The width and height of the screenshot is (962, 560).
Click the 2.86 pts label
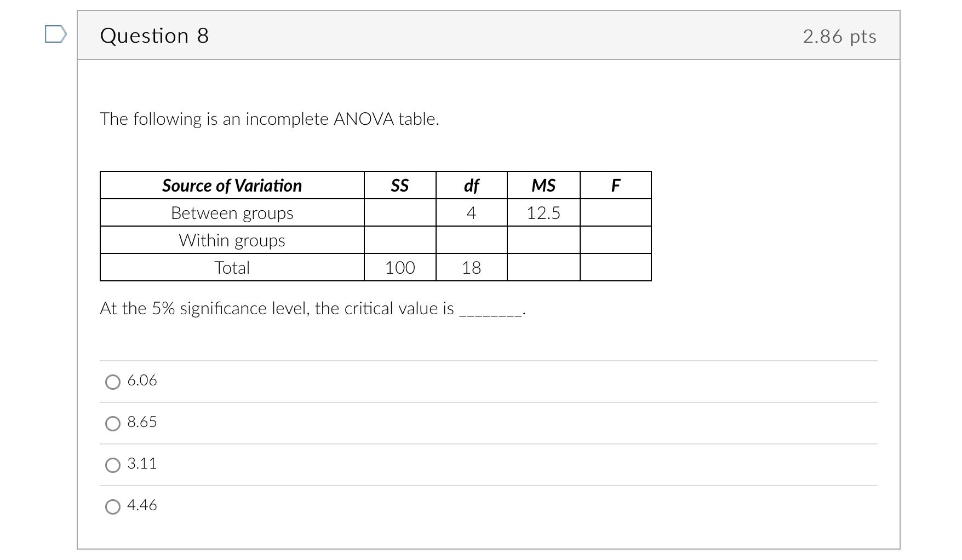(839, 37)
